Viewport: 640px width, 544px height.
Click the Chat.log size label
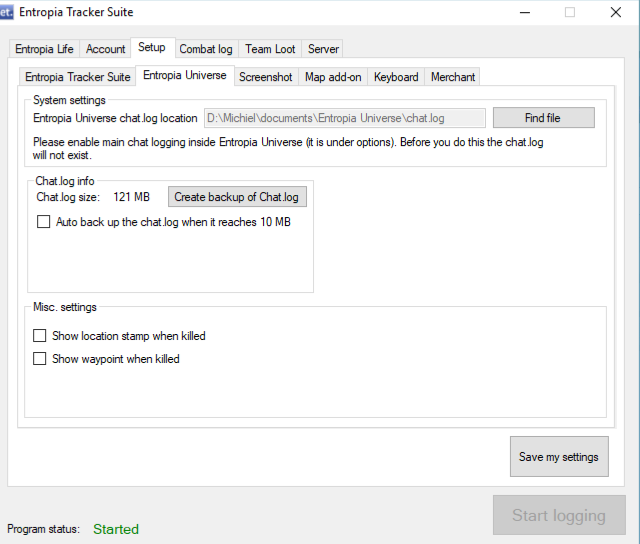(x=68, y=197)
